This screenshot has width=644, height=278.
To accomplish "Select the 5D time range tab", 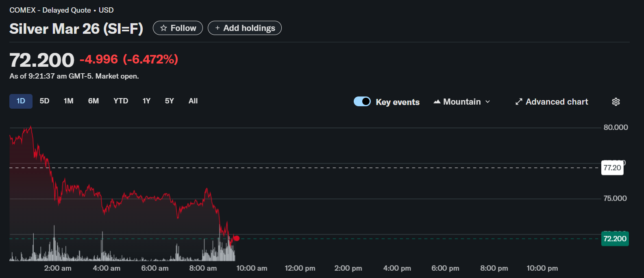I will (x=44, y=101).
